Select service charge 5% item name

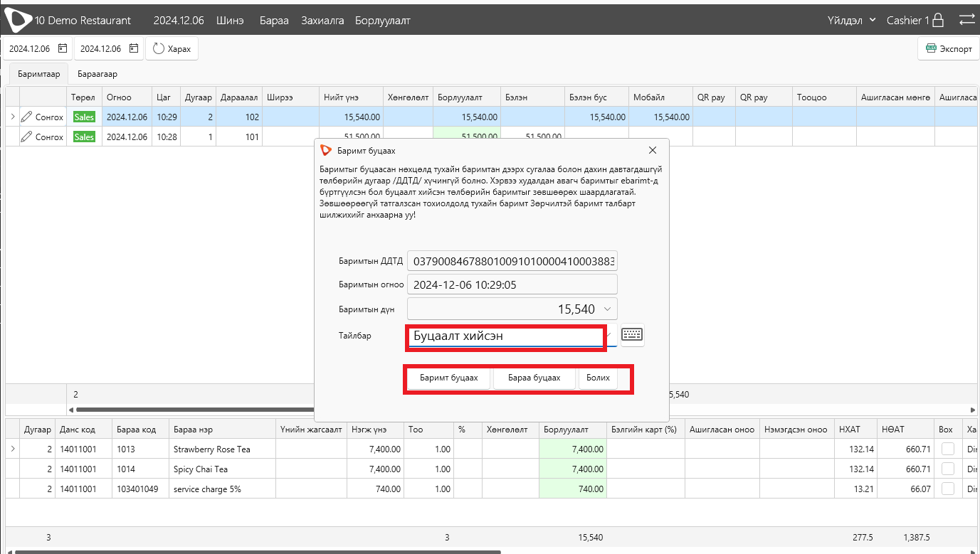pyautogui.click(x=208, y=489)
